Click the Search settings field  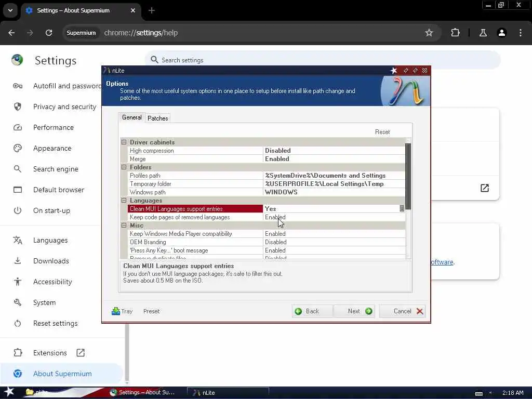(x=322, y=60)
